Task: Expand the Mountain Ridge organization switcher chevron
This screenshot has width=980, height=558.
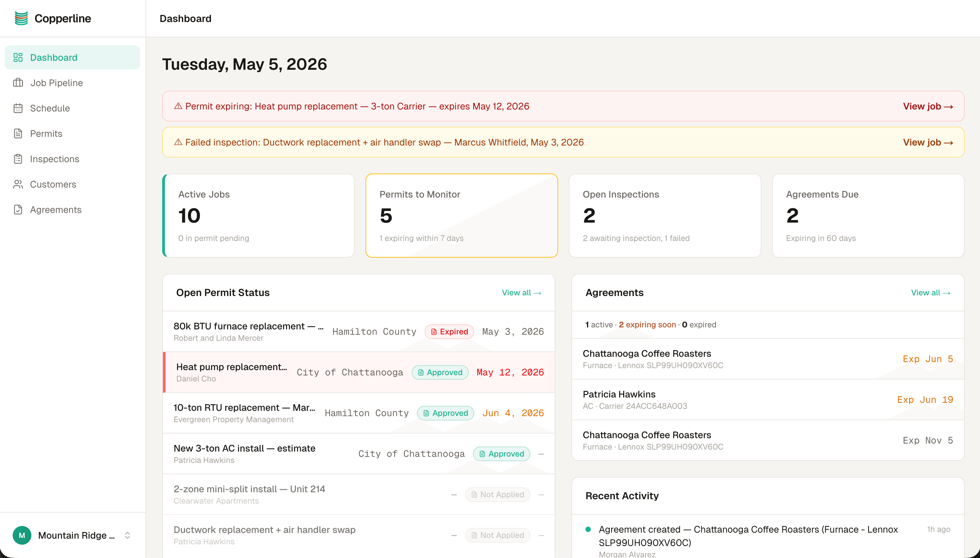Action: 128,535
